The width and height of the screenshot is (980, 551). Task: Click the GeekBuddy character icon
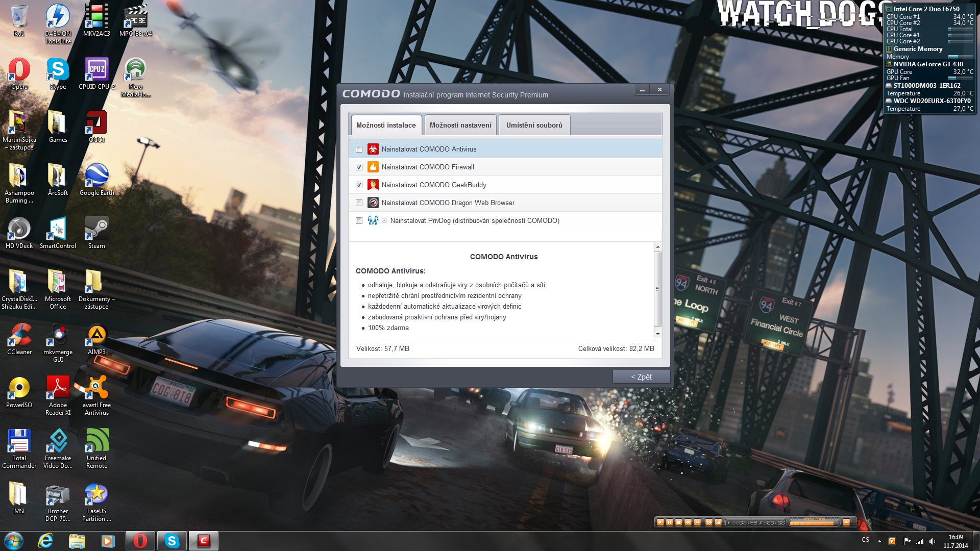[x=373, y=185]
